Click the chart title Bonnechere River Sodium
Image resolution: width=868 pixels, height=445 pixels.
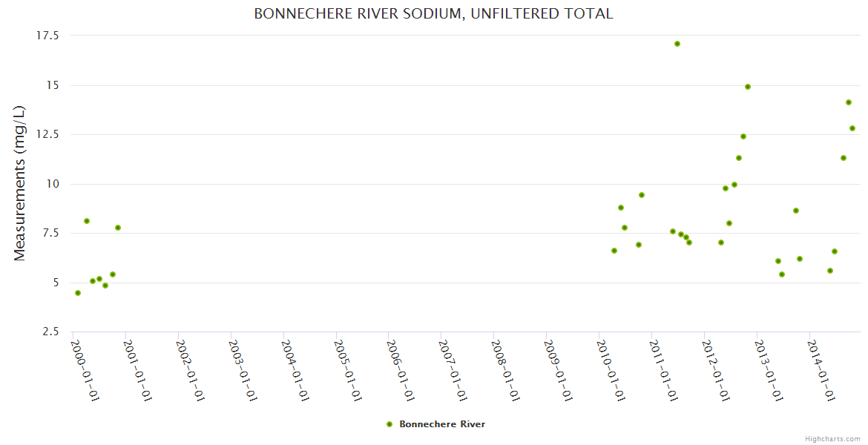pyautogui.click(x=433, y=13)
